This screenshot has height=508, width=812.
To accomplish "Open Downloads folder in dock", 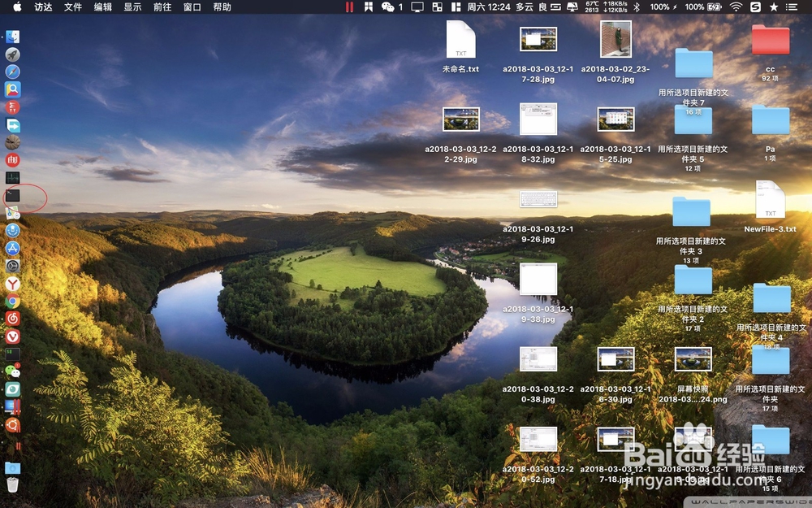I will coord(12,467).
